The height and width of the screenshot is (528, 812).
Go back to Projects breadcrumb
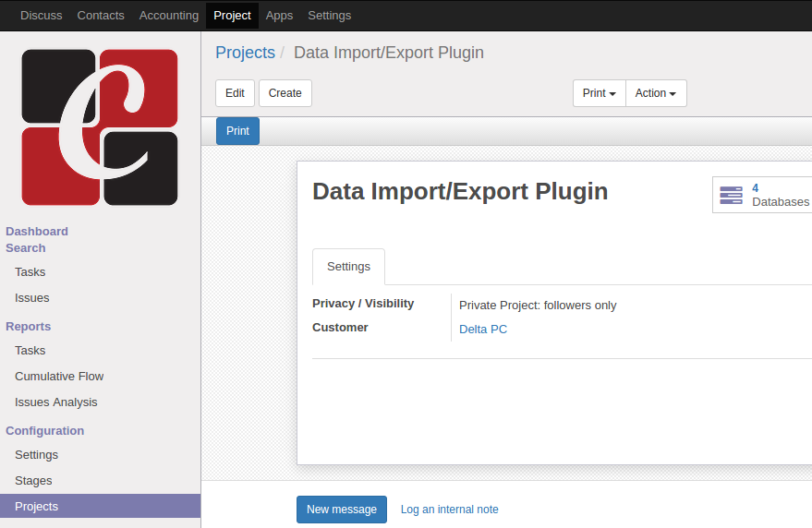coord(245,53)
